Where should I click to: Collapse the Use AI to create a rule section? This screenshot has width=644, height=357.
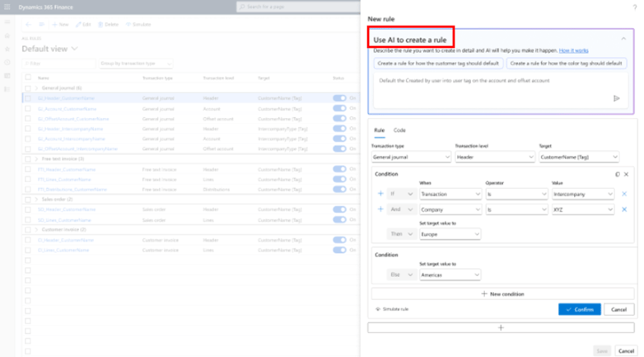tap(623, 39)
